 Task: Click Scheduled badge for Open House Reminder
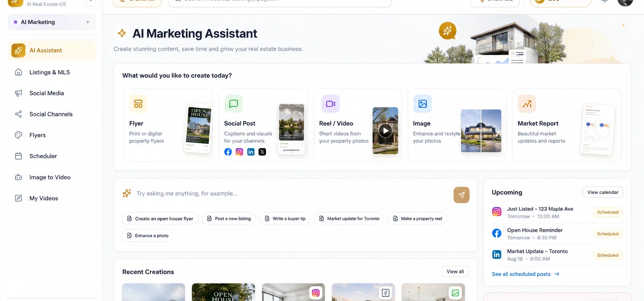pos(608,234)
